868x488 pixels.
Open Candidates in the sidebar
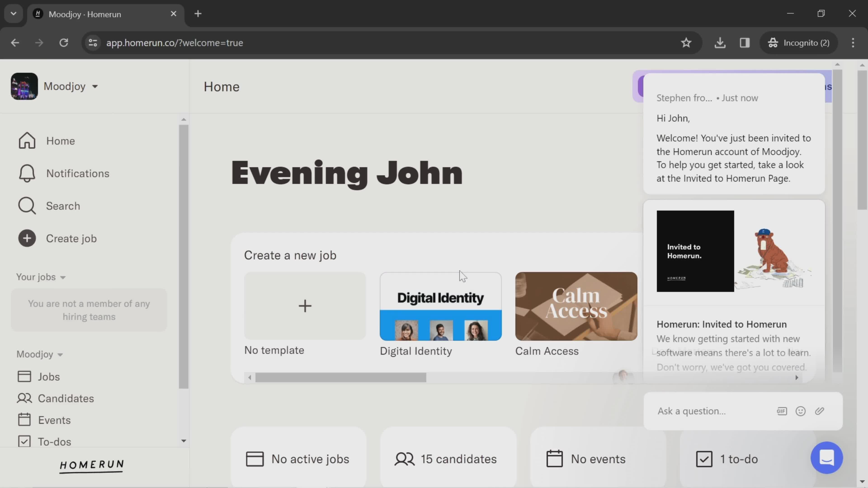pyautogui.click(x=56, y=398)
